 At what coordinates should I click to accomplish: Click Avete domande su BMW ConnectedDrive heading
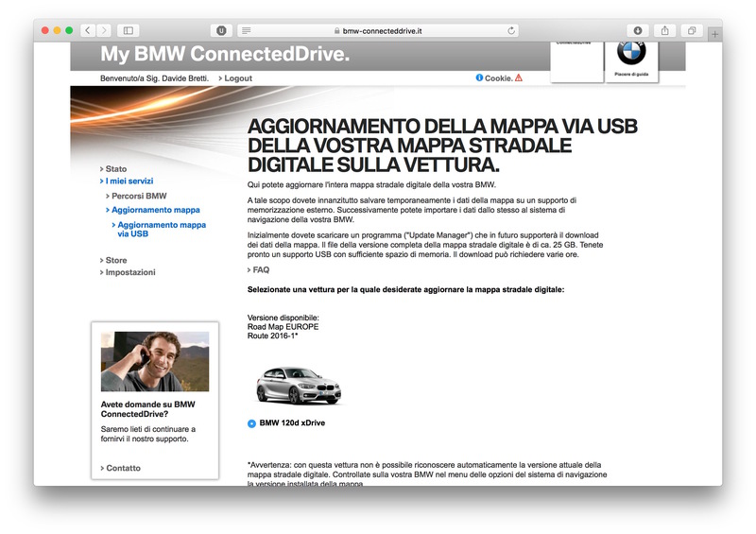pyautogui.click(x=148, y=409)
